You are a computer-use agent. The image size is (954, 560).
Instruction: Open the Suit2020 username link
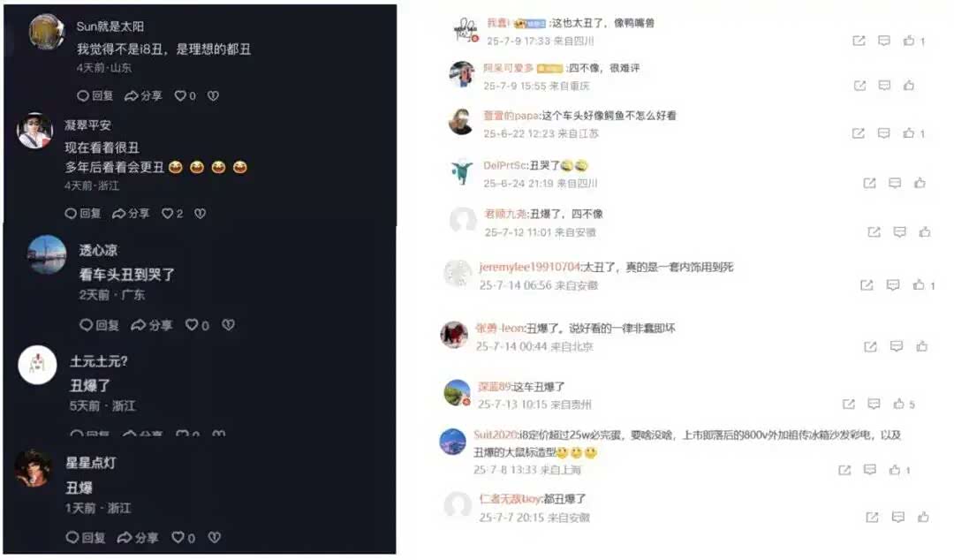496,435
